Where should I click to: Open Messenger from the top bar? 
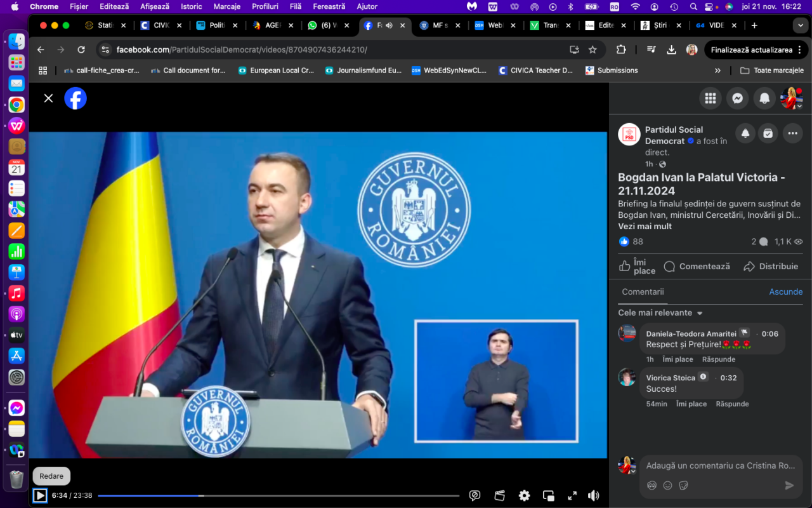click(x=737, y=98)
